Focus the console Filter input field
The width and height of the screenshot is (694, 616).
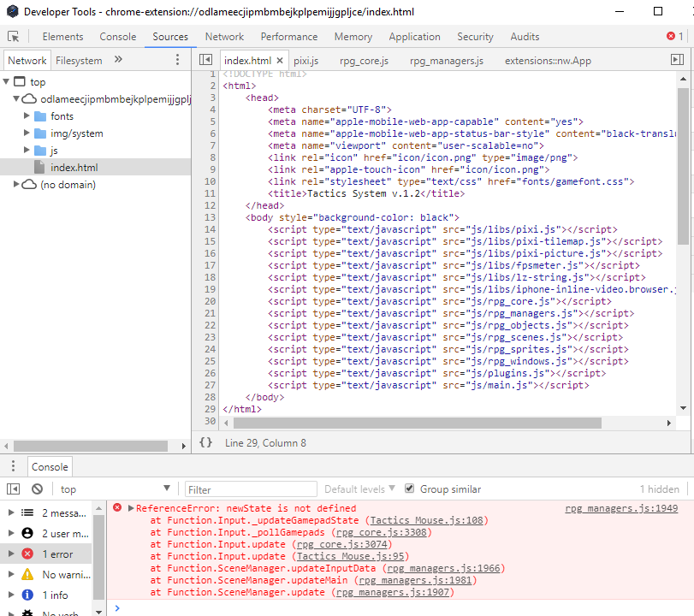[x=251, y=489]
